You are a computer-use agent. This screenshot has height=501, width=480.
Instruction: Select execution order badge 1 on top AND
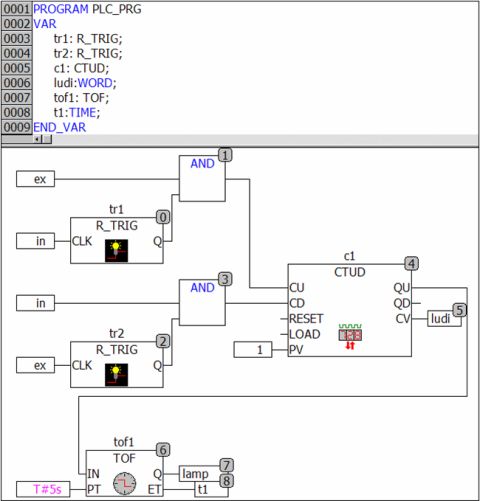[225, 155]
